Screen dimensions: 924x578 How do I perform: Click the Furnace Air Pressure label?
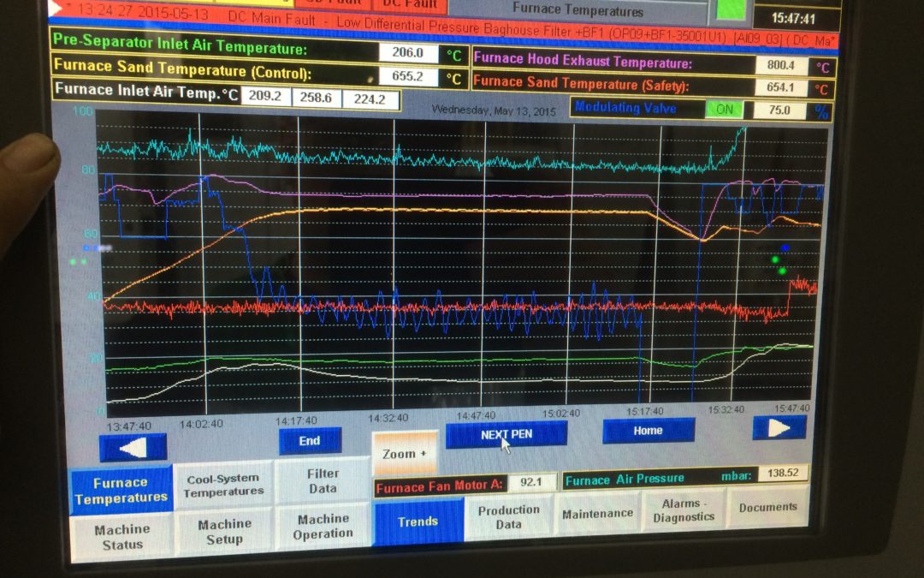pyautogui.click(x=625, y=480)
